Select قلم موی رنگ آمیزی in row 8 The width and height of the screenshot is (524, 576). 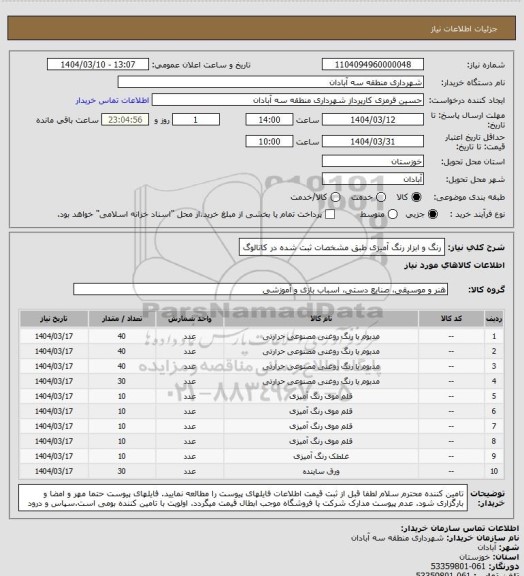(321, 441)
